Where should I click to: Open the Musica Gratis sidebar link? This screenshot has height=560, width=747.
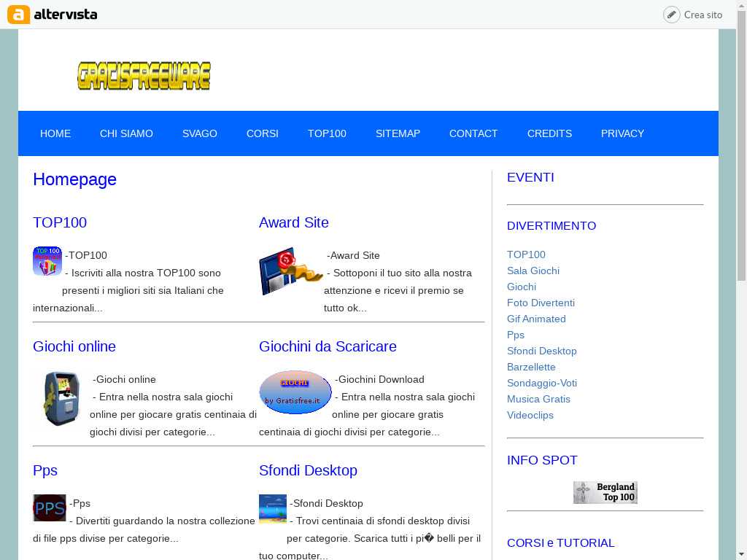pyautogui.click(x=538, y=399)
